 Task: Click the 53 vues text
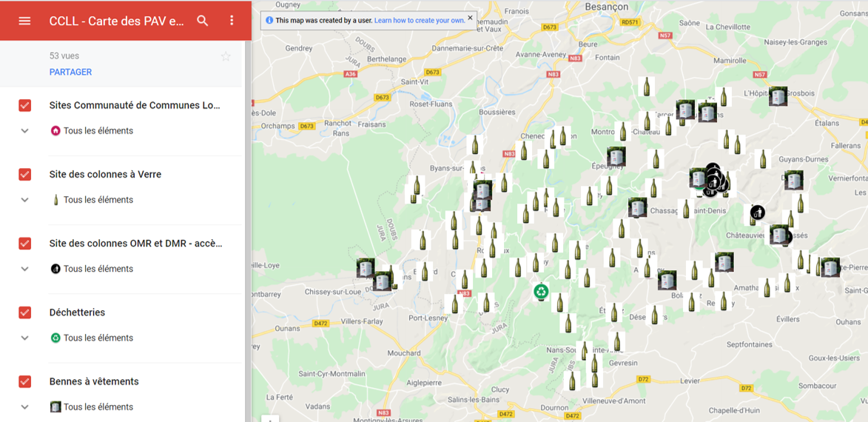point(64,56)
